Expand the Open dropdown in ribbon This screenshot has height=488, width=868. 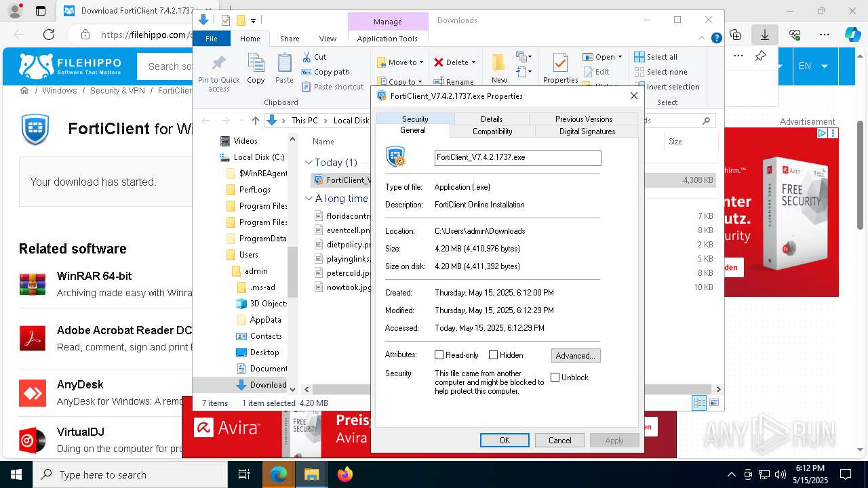tap(619, 57)
